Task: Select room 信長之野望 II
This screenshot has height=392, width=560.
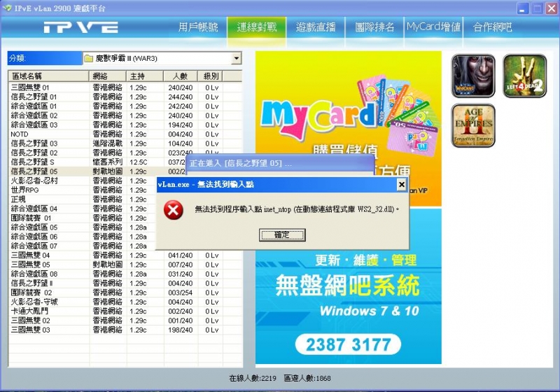Action: [125, 283]
